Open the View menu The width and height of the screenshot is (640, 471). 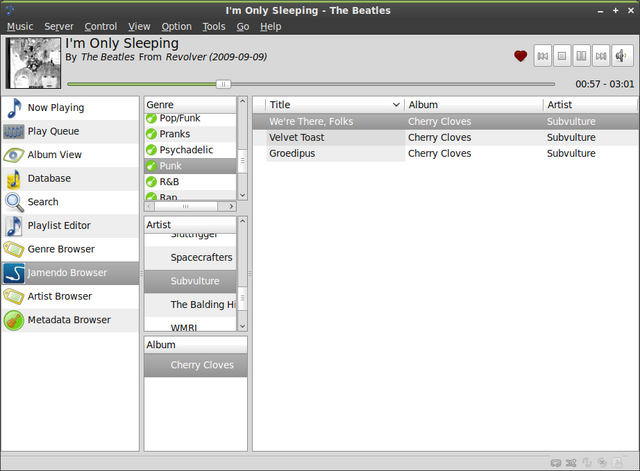point(139,27)
